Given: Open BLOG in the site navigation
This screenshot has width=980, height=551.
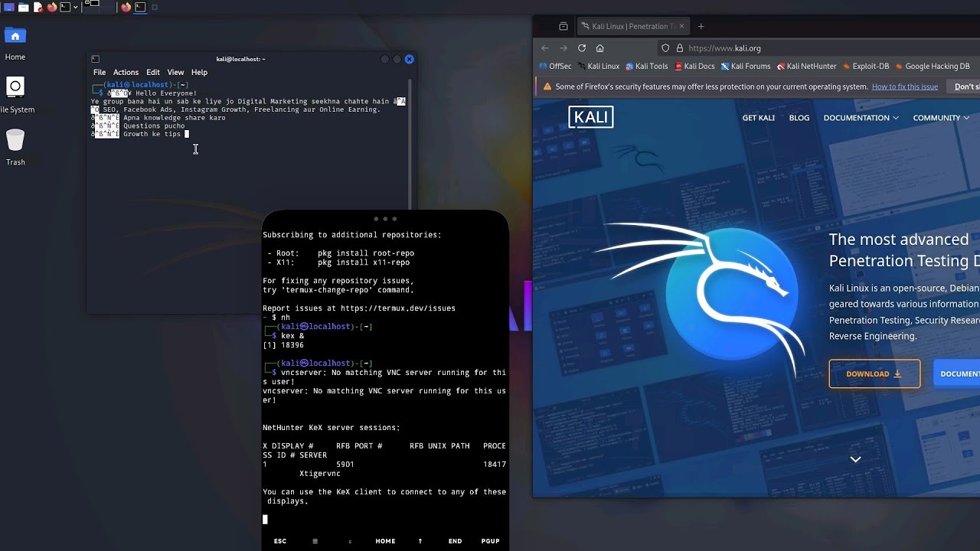Looking at the screenshot, I should tap(799, 118).
